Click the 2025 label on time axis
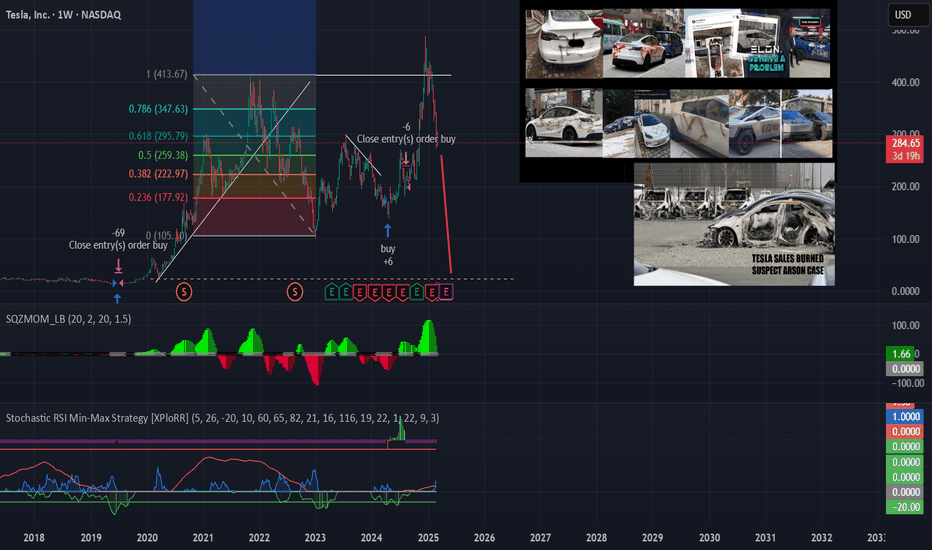 tap(428, 538)
